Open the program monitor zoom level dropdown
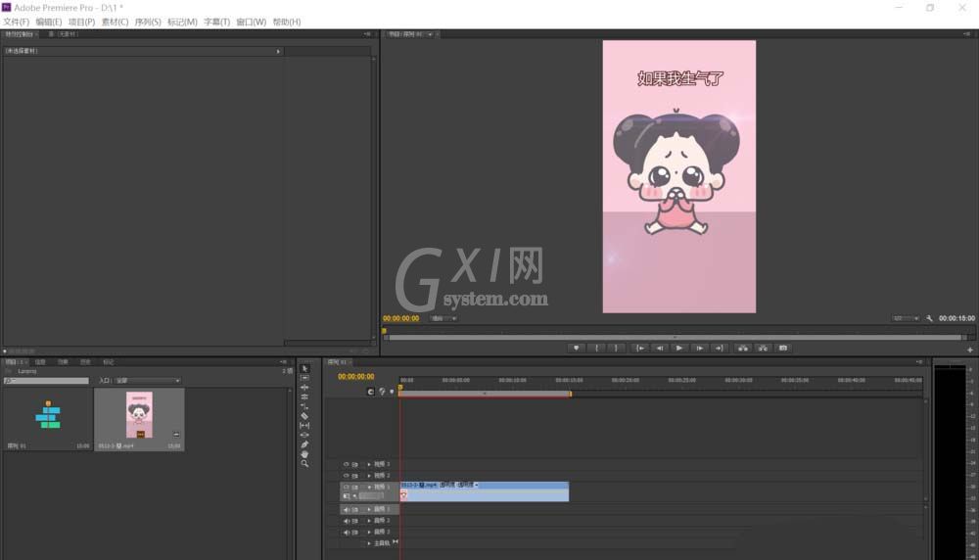The image size is (979, 560). point(443,318)
